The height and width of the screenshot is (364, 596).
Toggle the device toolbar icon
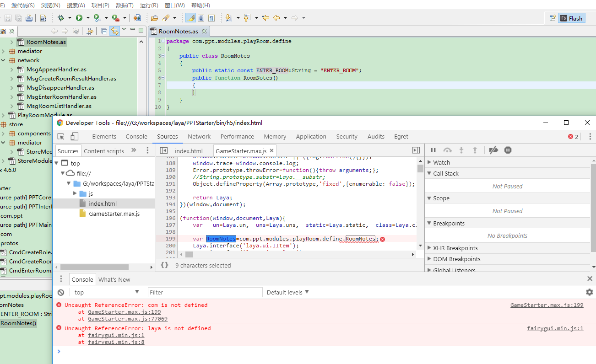click(x=74, y=136)
